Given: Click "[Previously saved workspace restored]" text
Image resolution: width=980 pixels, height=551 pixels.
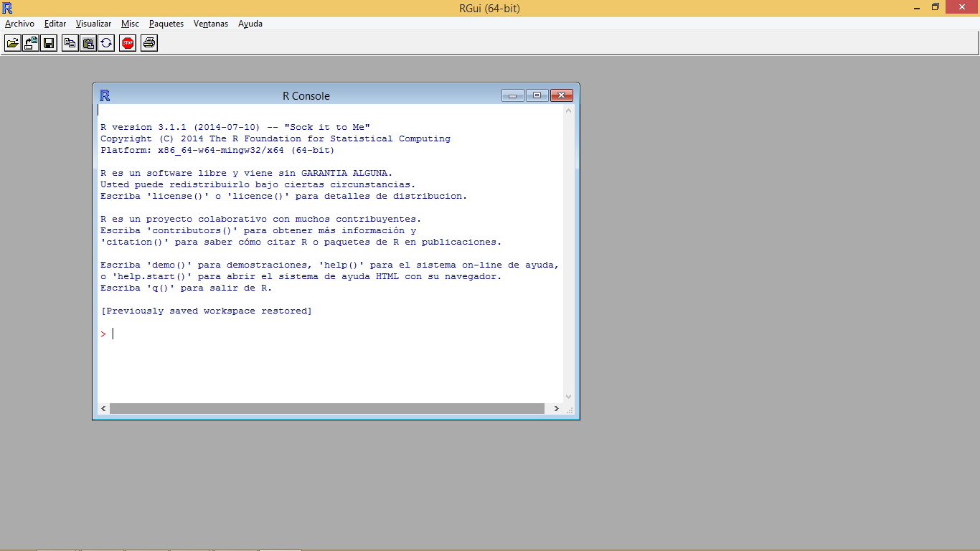Looking at the screenshot, I should pos(207,311).
